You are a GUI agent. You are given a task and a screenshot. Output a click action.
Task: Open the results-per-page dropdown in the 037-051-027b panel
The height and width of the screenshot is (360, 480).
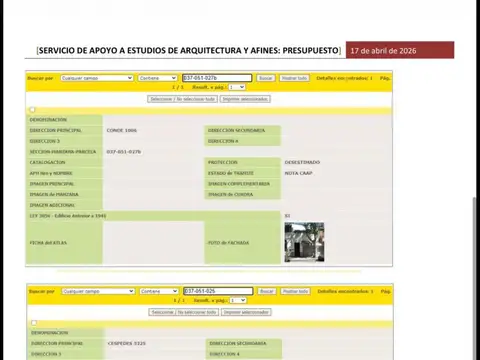point(237,87)
